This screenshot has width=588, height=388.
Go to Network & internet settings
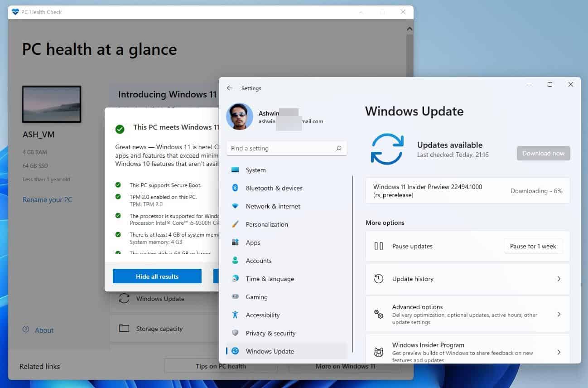(x=286, y=206)
